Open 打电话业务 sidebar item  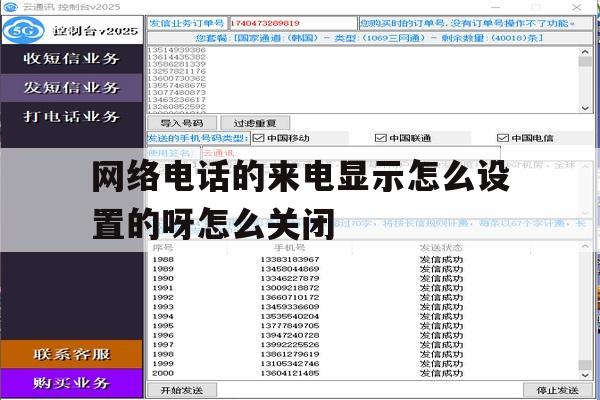(72, 116)
